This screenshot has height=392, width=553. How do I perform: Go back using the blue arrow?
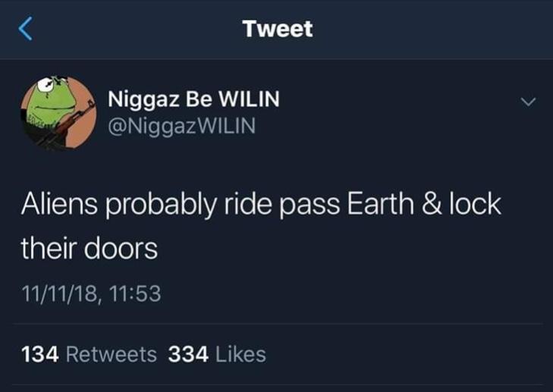coord(25,29)
